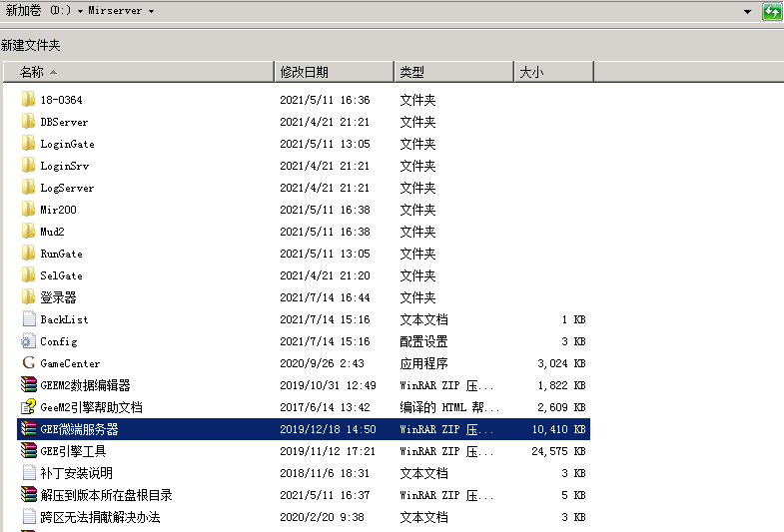Expand the Mirserver breadcrumb arrow
This screenshot has height=532, width=784.
pos(151,11)
